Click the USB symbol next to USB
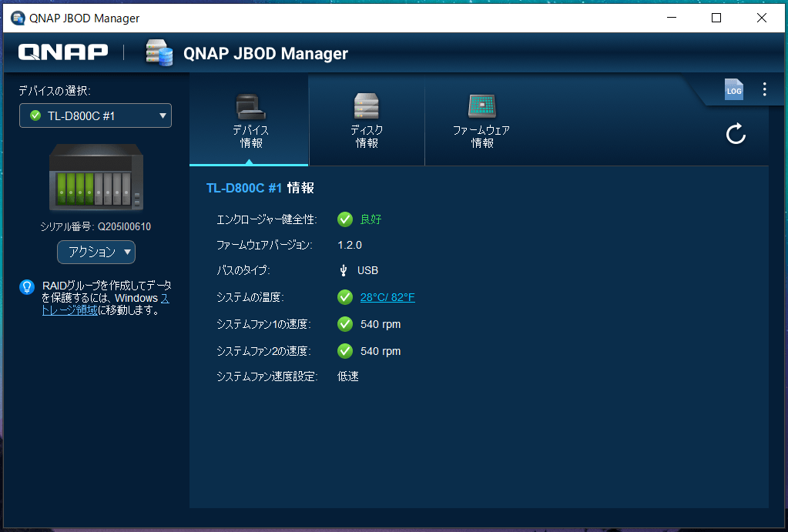 344,271
